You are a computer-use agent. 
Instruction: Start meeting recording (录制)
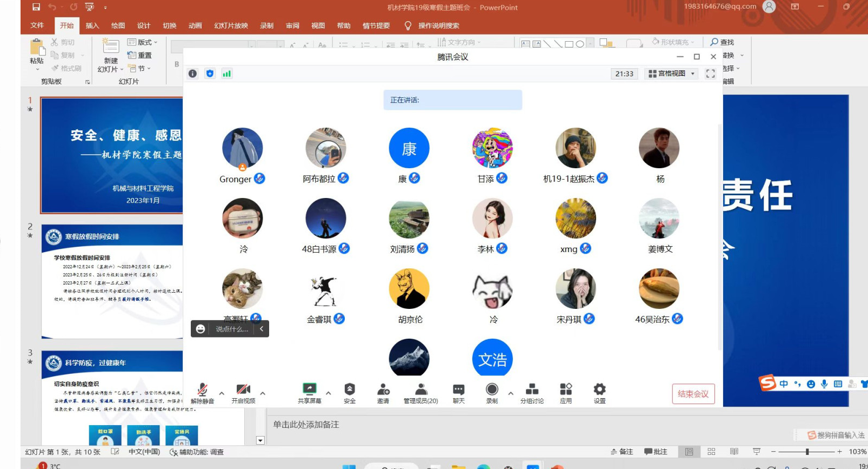[x=492, y=390]
